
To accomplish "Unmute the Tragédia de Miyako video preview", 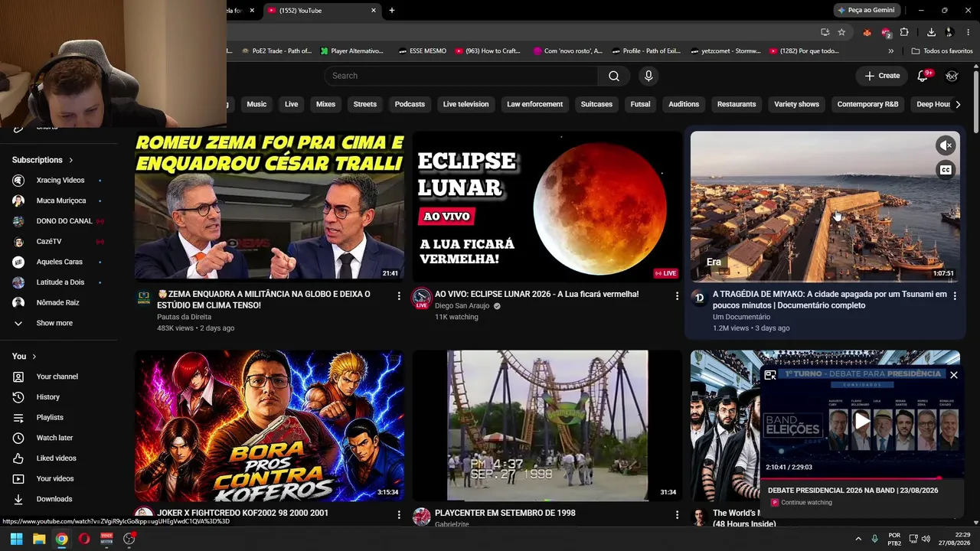I will (x=946, y=145).
